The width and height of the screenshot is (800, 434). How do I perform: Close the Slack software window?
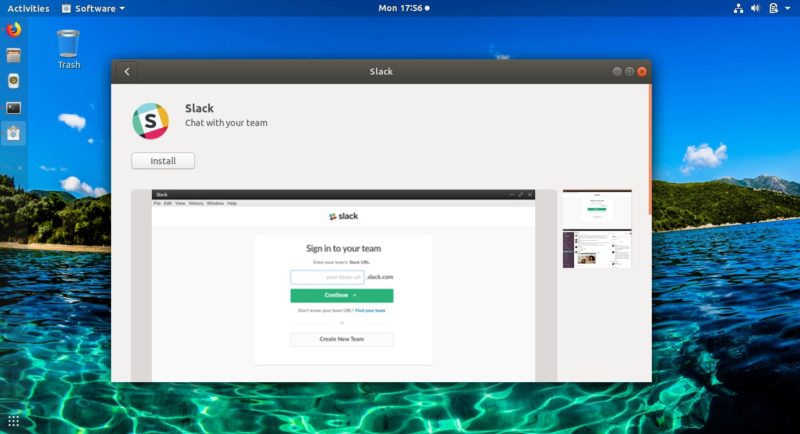point(642,71)
